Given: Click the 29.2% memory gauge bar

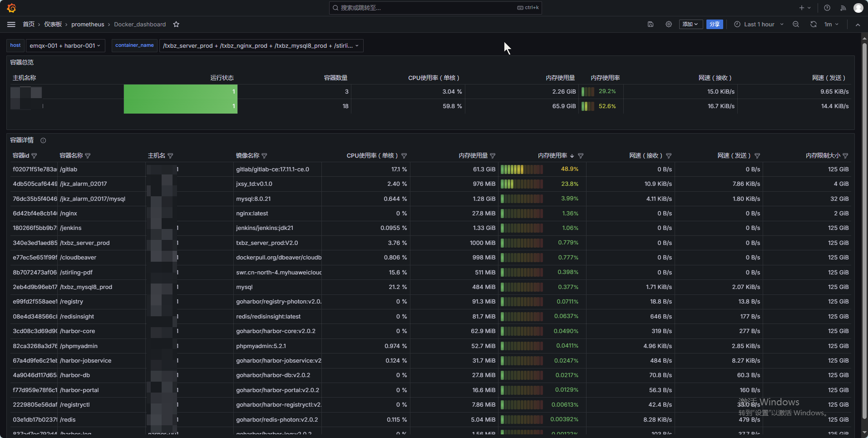Looking at the screenshot, I should [588, 92].
